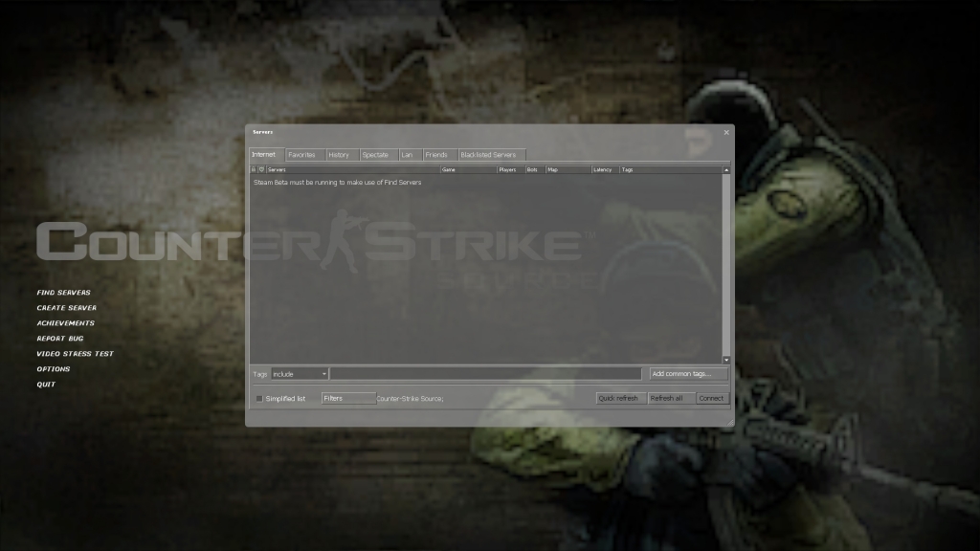
Task: Click the server list vertical scrollbar track
Action: tap(726, 268)
